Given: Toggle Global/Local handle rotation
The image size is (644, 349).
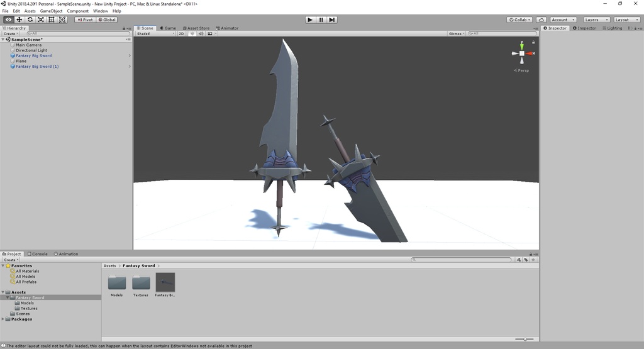Looking at the screenshot, I should (x=107, y=19).
